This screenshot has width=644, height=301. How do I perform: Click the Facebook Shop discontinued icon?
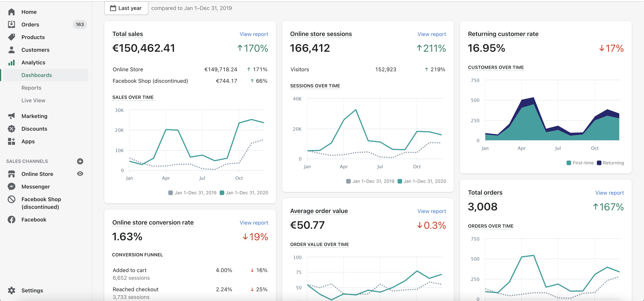pos(11,199)
